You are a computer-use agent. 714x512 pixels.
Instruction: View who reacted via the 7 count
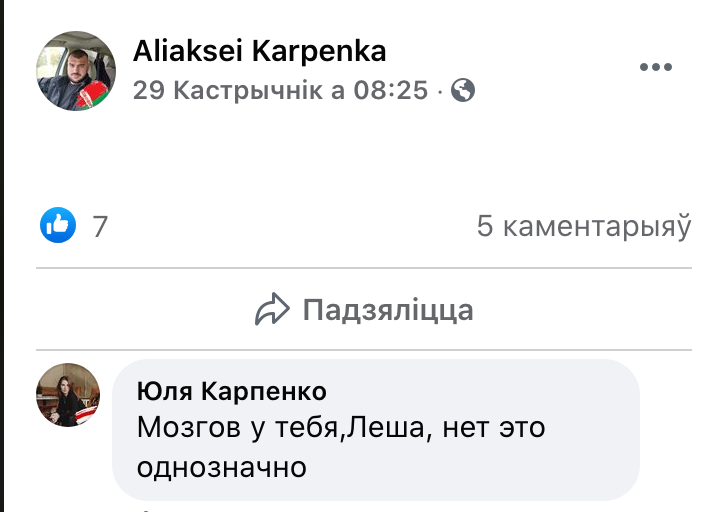[99, 226]
